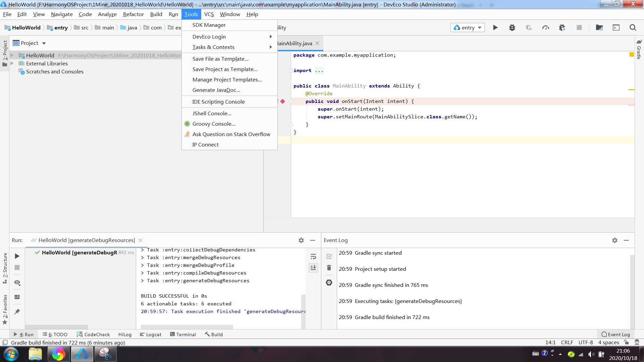Viewport: 644px width, 362px height.
Task: Choose Save File as Template
Action: click(x=229, y=59)
